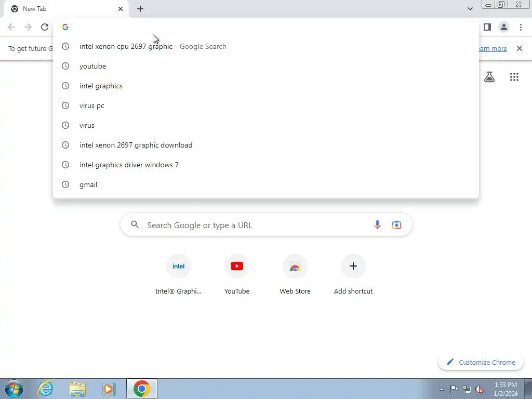The height and width of the screenshot is (399, 532).
Task: Click the clock icon beside "youtube"
Action: pyautogui.click(x=65, y=66)
